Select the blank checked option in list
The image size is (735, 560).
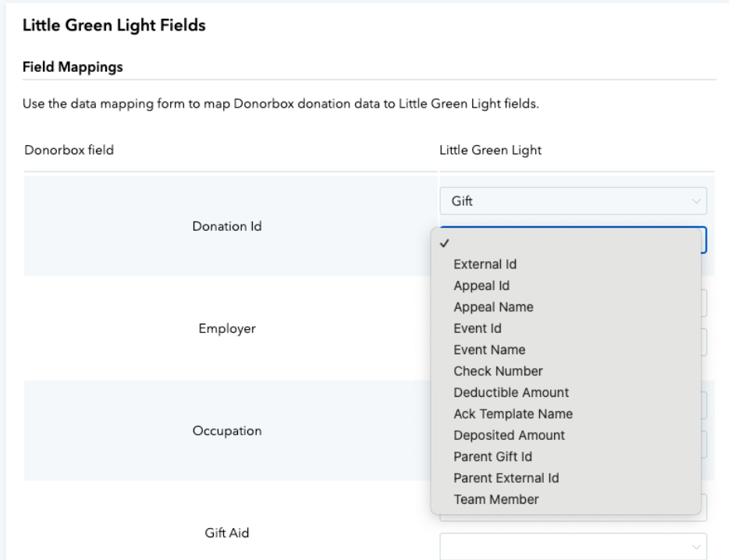tap(566, 243)
